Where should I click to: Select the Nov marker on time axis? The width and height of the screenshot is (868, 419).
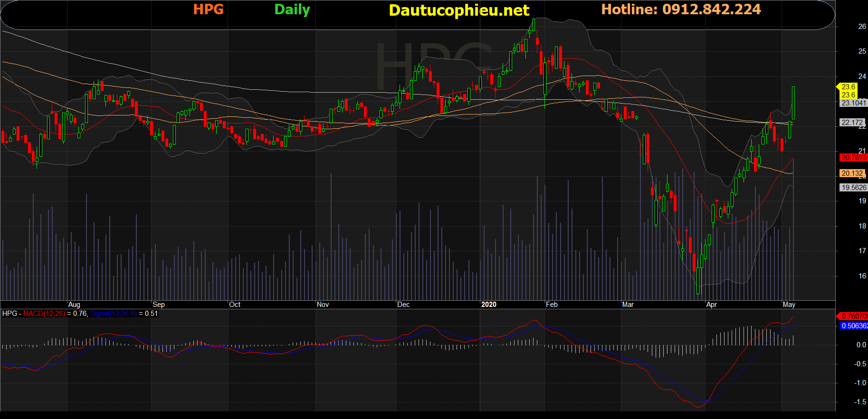coord(323,305)
